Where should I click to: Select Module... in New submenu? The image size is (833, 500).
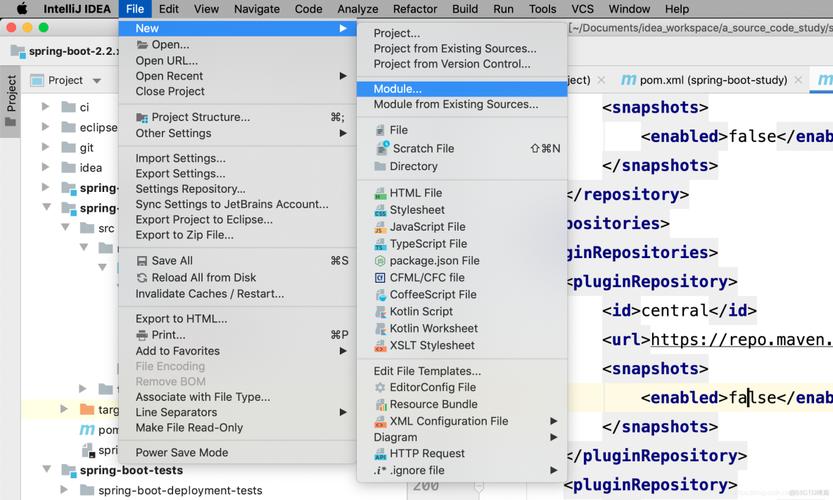462,89
